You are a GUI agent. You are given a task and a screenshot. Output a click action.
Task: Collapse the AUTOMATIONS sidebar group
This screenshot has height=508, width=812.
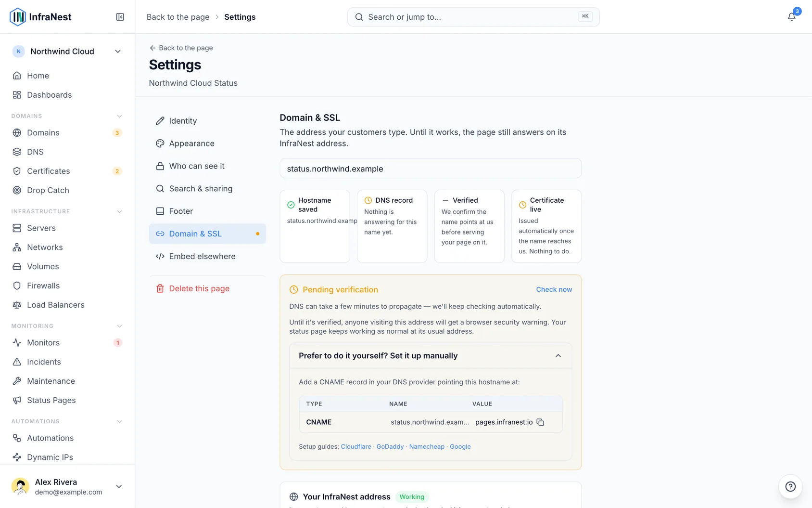point(119,421)
